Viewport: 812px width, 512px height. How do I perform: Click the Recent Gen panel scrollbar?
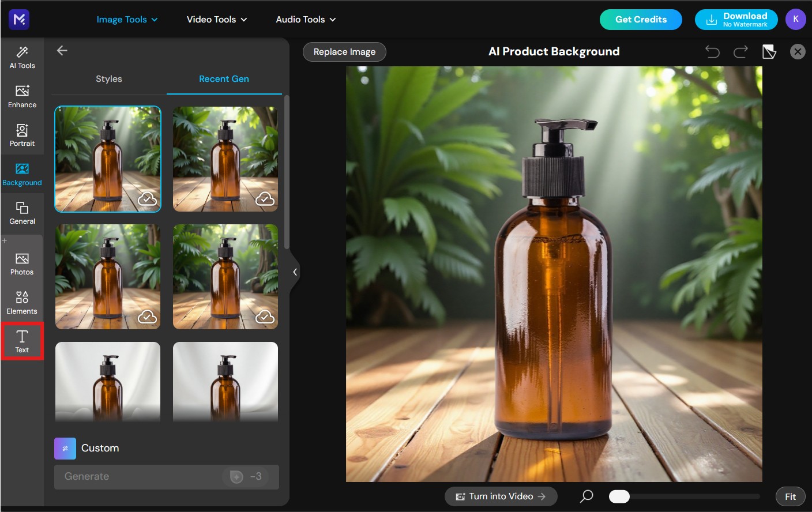pos(287,173)
